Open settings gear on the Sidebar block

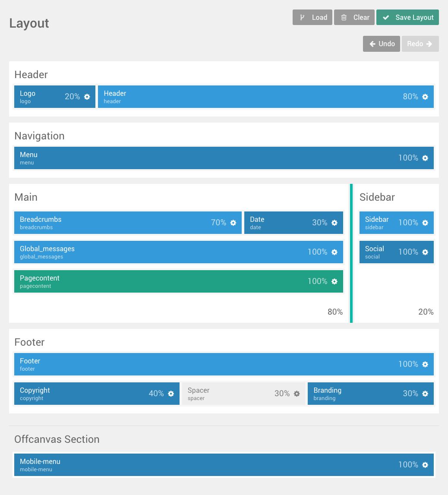click(x=426, y=223)
